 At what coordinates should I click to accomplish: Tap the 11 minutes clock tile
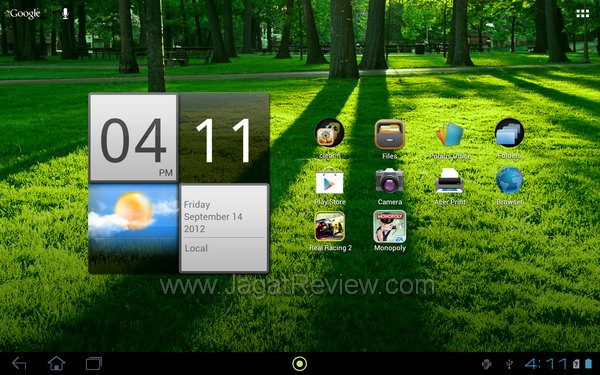click(224, 138)
